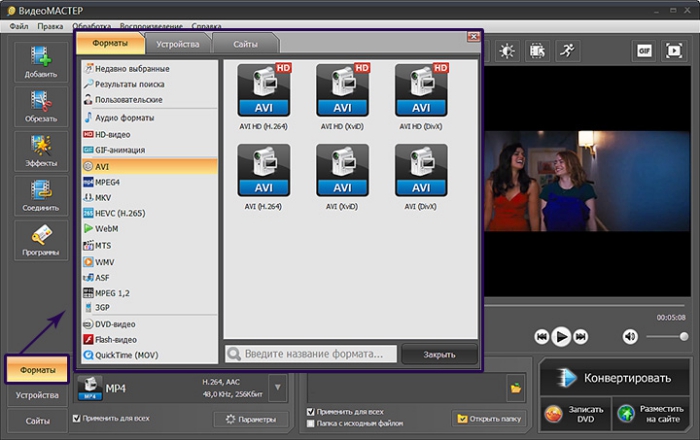This screenshot has height=440, width=700.
Task: Open the Обрезать trim tool
Action: click(x=41, y=106)
